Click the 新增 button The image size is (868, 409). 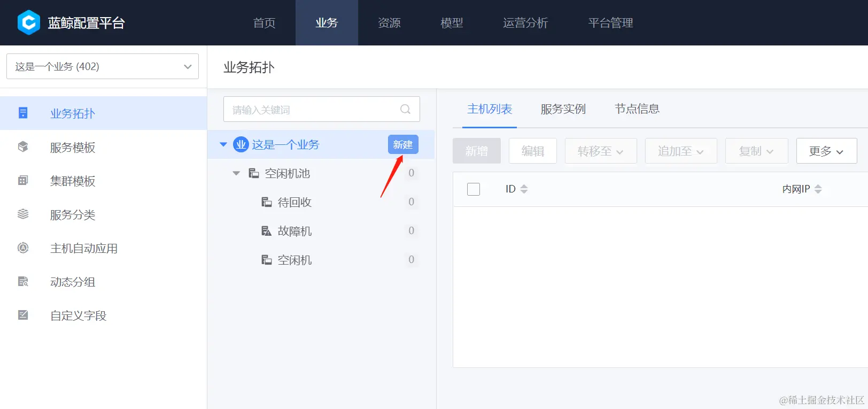[477, 151]
